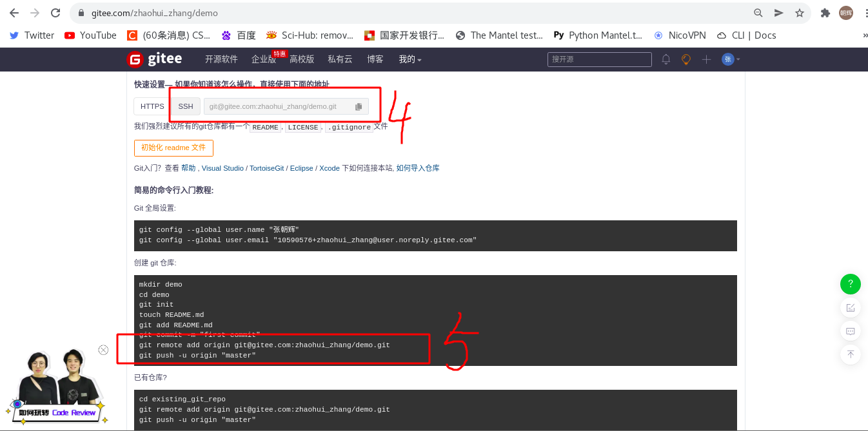
Task: Click the back-to-top arrow icon
Action: (x=851, y=354)
